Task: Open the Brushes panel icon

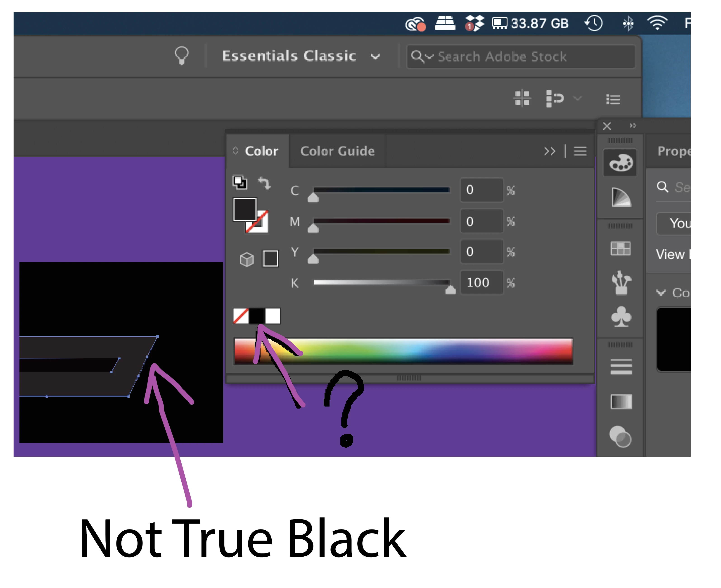Action: (x=621, y=282)
